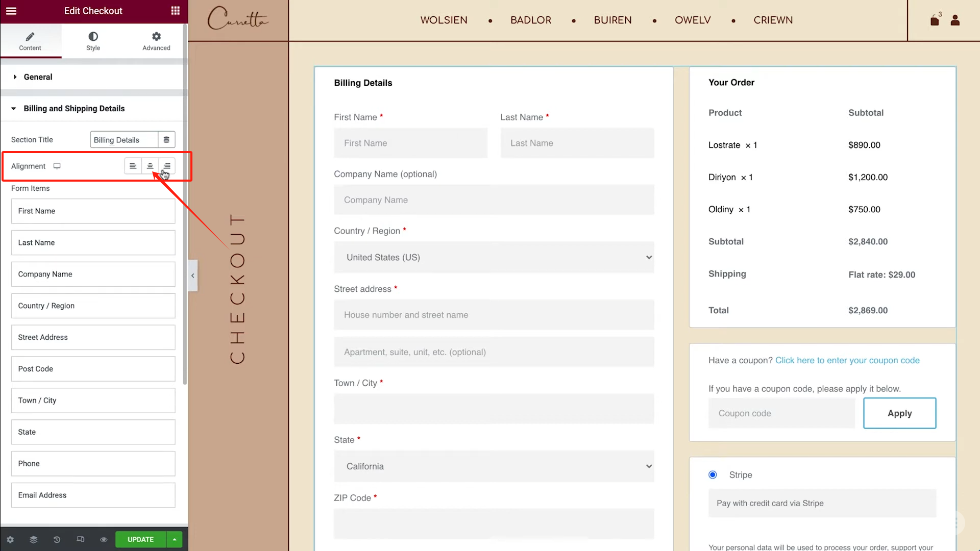The image size is (980, 551).
Task: Open the widgets grid panel icon
Action: point(175,11)
